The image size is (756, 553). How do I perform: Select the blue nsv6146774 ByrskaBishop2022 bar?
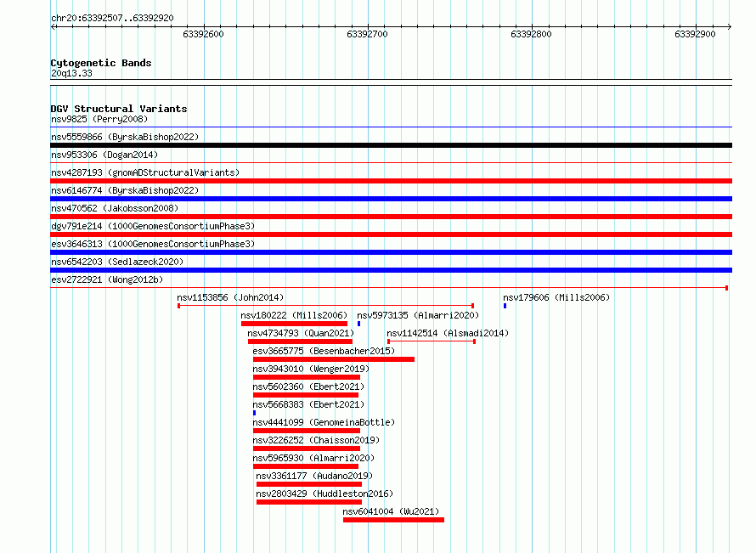391,199
